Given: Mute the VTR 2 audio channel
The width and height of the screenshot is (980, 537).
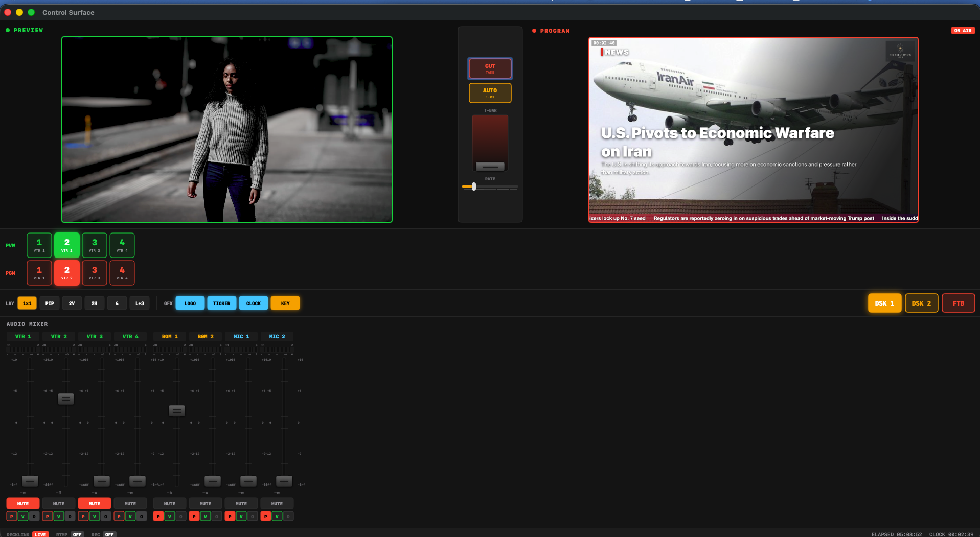Looking at the screenshot, I should tap(59, 503).
